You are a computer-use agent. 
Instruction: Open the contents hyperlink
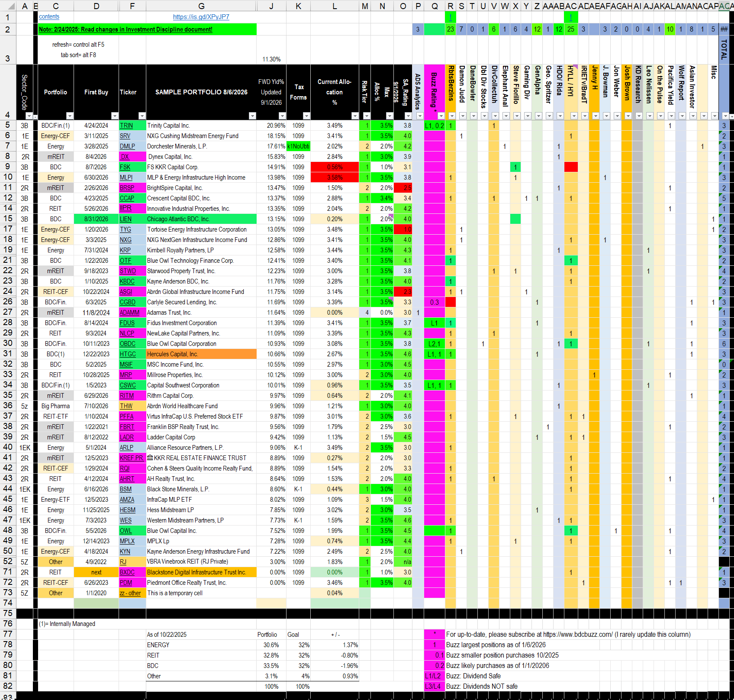[x=49, y=16]
